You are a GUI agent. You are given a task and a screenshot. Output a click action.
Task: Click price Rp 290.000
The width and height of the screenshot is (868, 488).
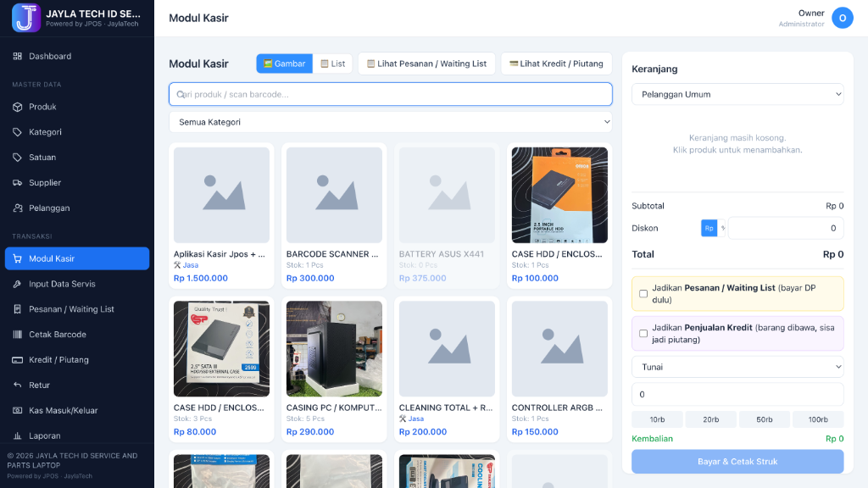click(310, 432)
